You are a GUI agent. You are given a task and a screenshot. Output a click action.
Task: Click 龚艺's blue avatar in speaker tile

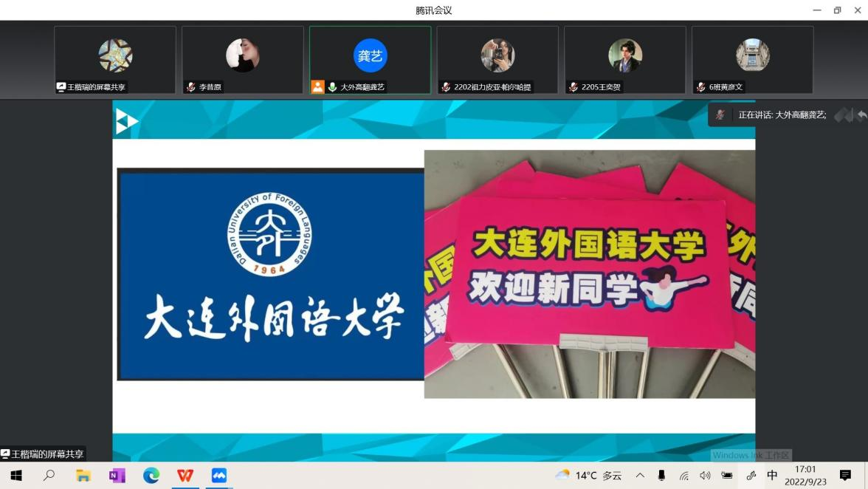(x=370, y=55)
